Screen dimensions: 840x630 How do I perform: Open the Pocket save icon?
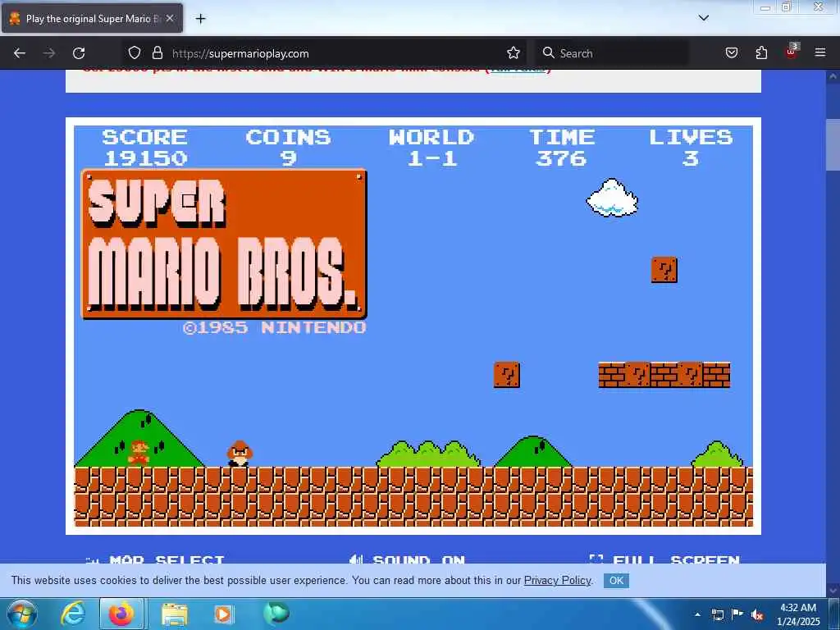coord(731,53)
